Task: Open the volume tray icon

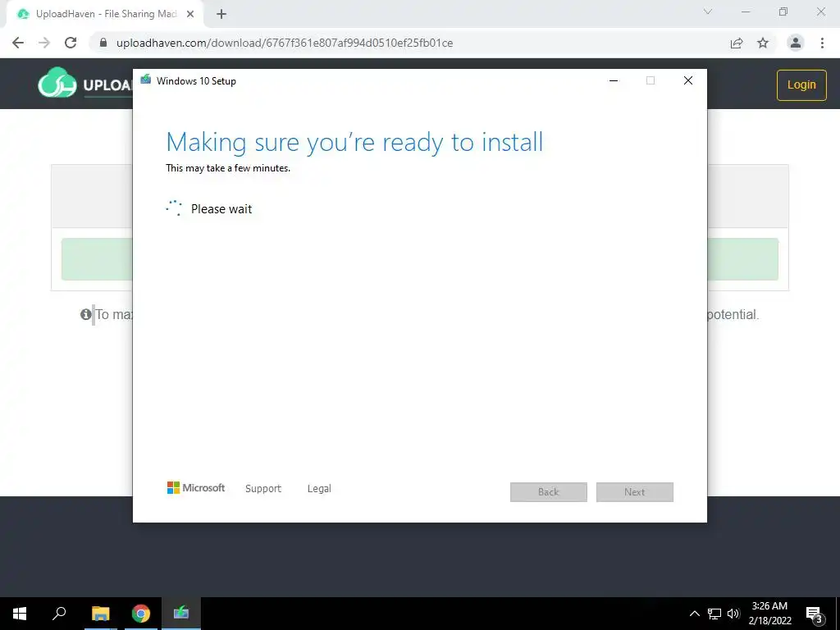Action: click(x=733, y=614)
